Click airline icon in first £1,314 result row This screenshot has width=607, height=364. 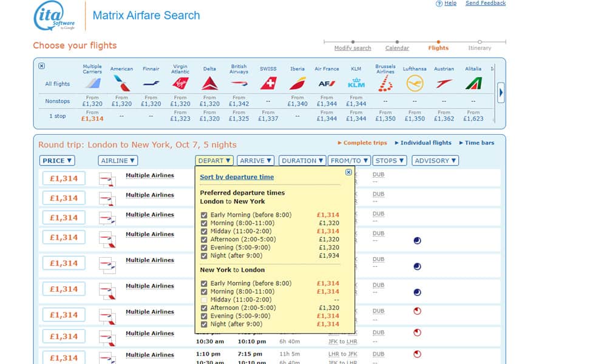tap(107, 180)
